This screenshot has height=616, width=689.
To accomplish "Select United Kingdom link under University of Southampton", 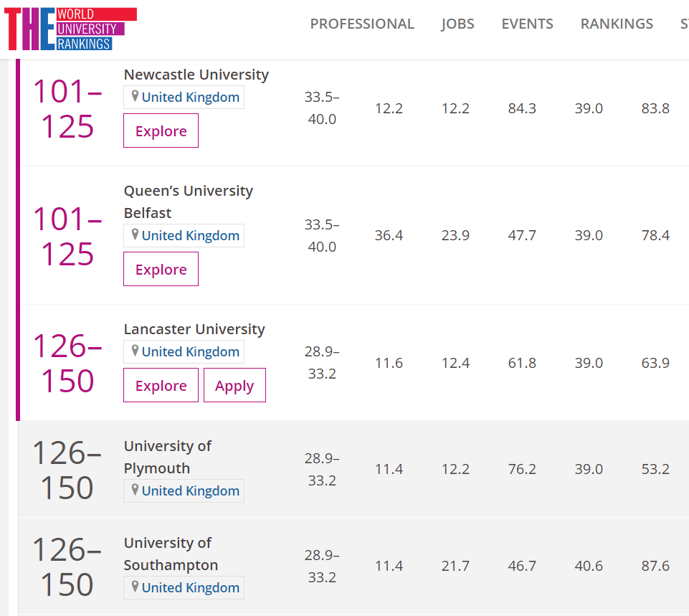I will [190, 587].
